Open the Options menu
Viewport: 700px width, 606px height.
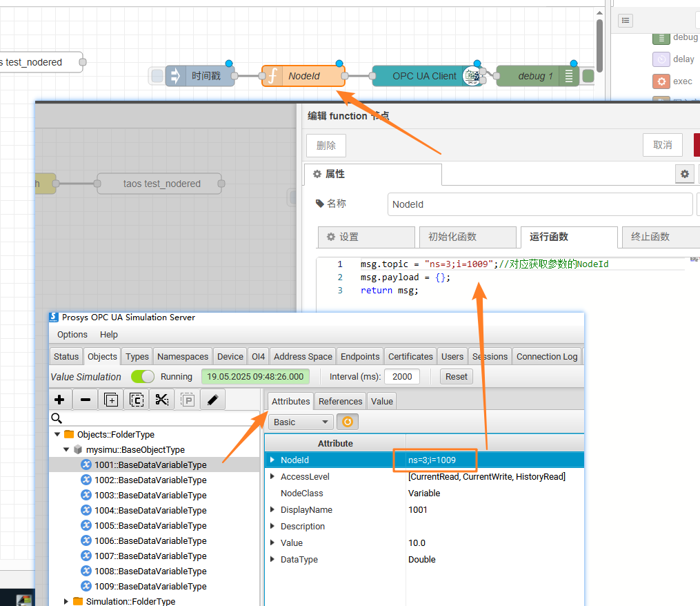72,334
